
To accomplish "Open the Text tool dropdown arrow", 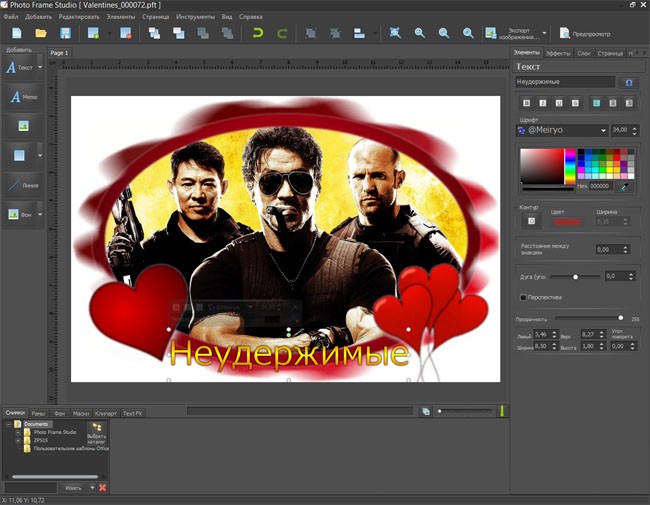I will 40,67.
